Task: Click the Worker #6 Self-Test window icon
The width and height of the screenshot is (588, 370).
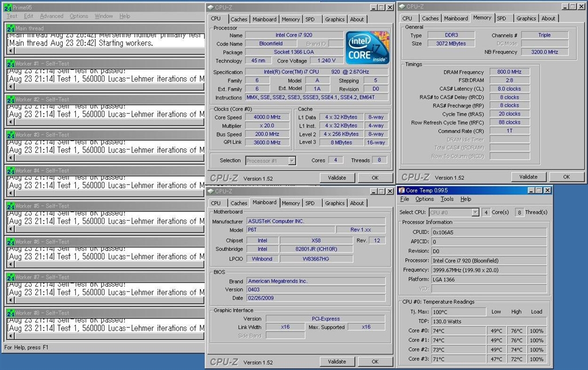Action: pos(10,242)
